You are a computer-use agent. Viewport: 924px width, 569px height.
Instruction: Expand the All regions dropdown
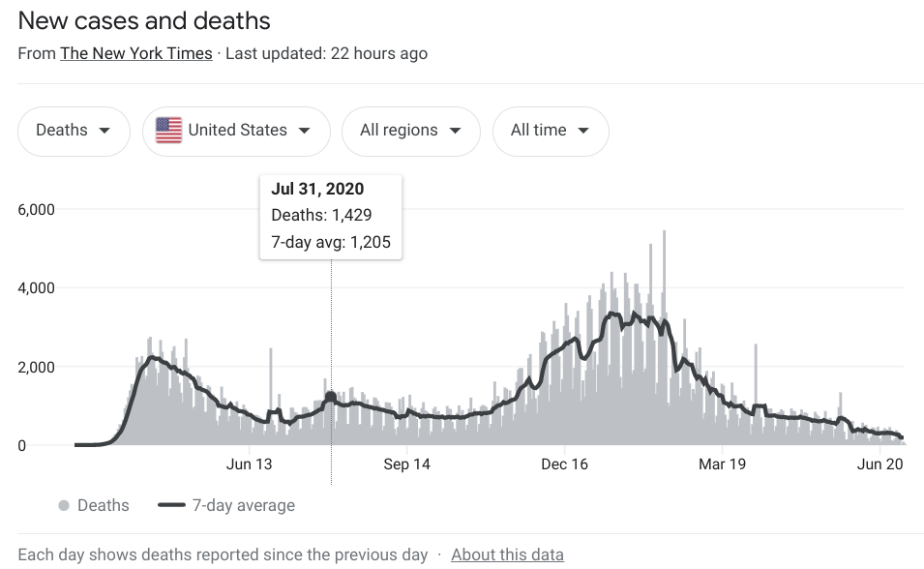pos(410,131)
